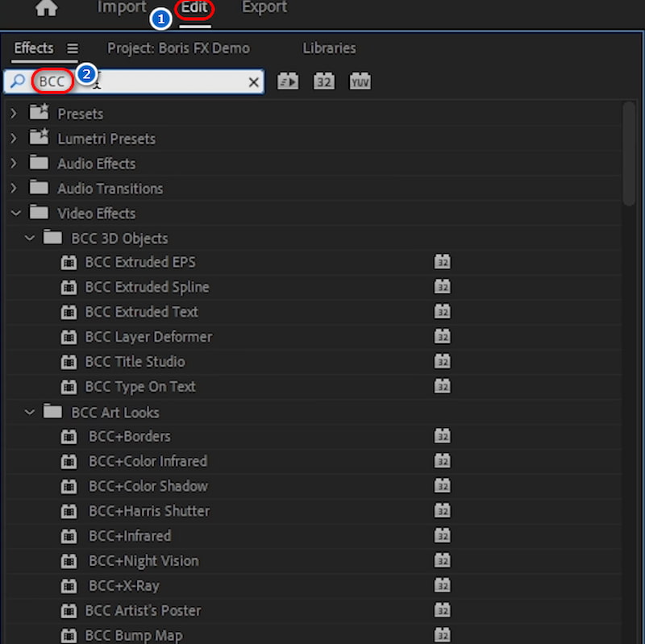Image resolution: width=645 pixels, height=644 pixels.
Task: Select BCC 3D Objects folder icon
Action: (52, 237)
